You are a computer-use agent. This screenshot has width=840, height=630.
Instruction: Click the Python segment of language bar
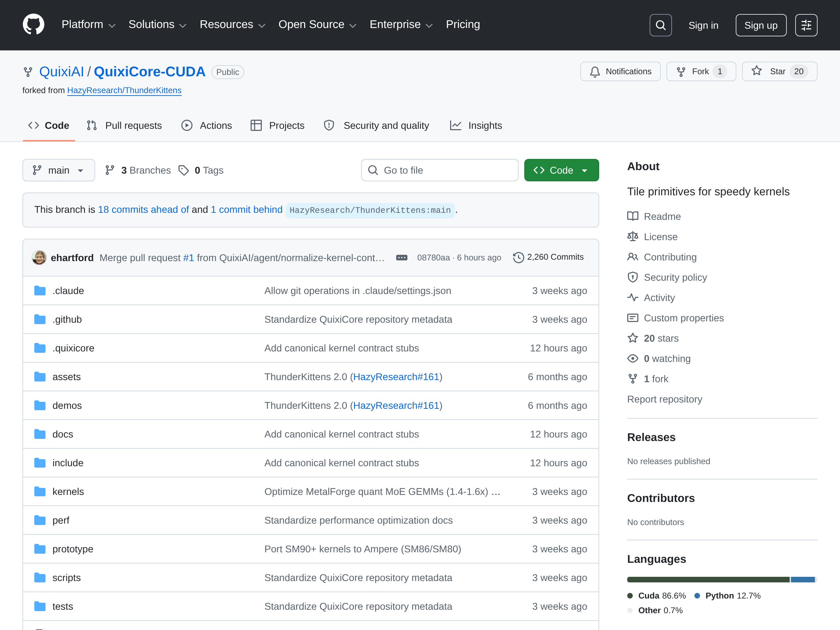[x=803, y=580]
